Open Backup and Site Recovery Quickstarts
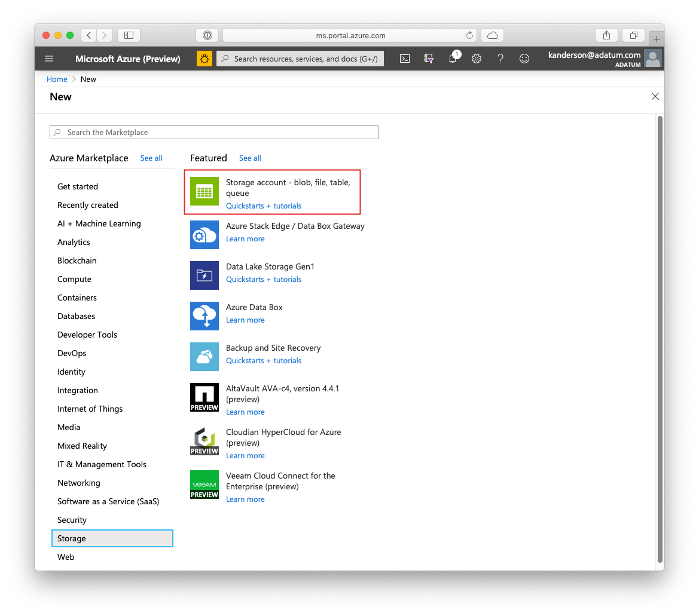The width and height of the screenshot is (699, 616). pyautogui.click(x=264, y=360)
